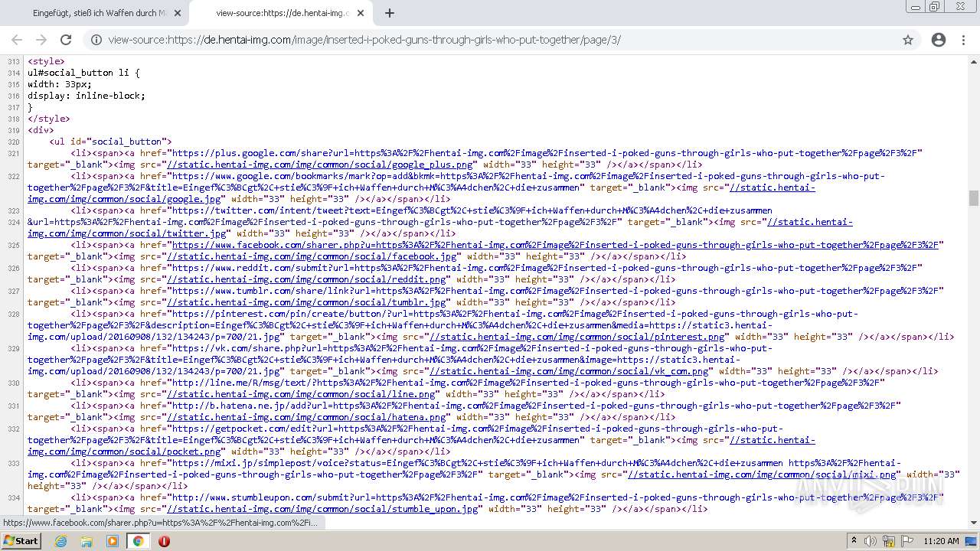Click line number 334
Image resolution: width=980 pixels, height=551 pixels.
[13, 497]
